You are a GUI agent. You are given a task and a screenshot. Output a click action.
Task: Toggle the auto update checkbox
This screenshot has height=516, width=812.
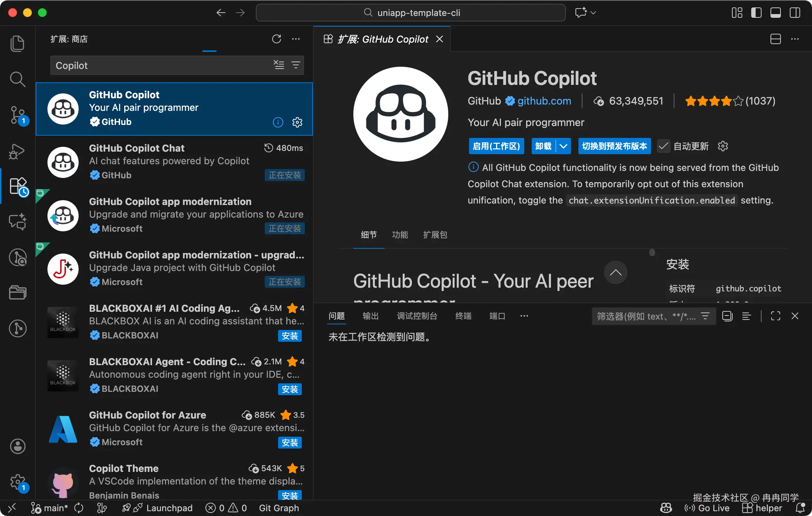663,146
